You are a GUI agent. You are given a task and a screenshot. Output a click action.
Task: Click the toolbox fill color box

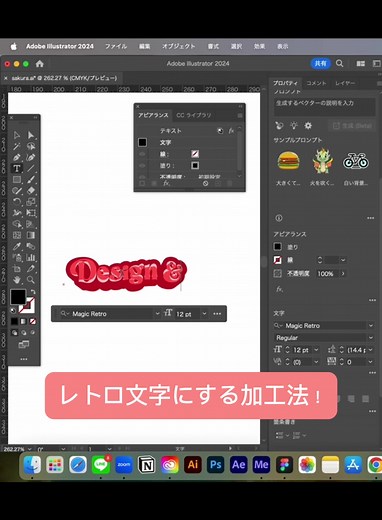click(18, 297)
